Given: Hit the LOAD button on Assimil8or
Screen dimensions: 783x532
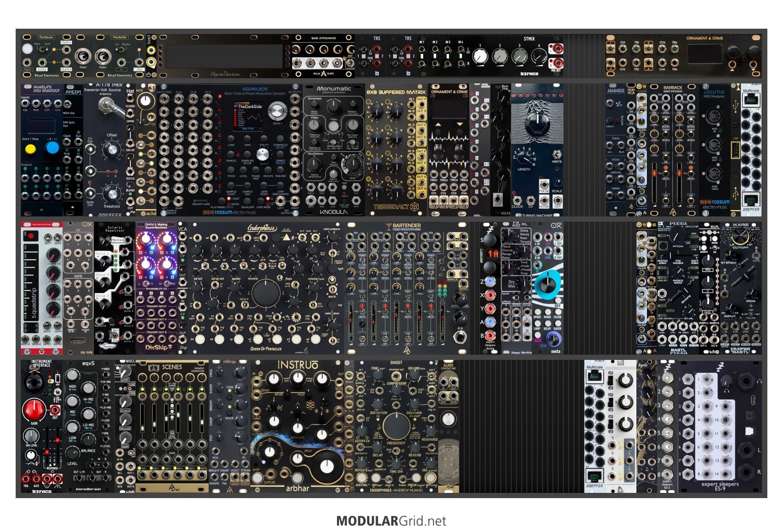Looking at the screenshot, I should tap(231, 139).
